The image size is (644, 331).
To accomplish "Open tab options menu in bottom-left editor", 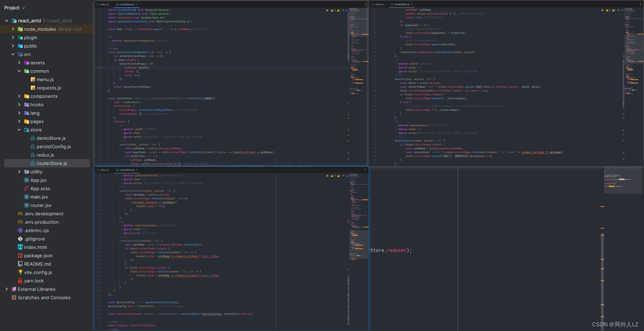I will tap(365, 170).
